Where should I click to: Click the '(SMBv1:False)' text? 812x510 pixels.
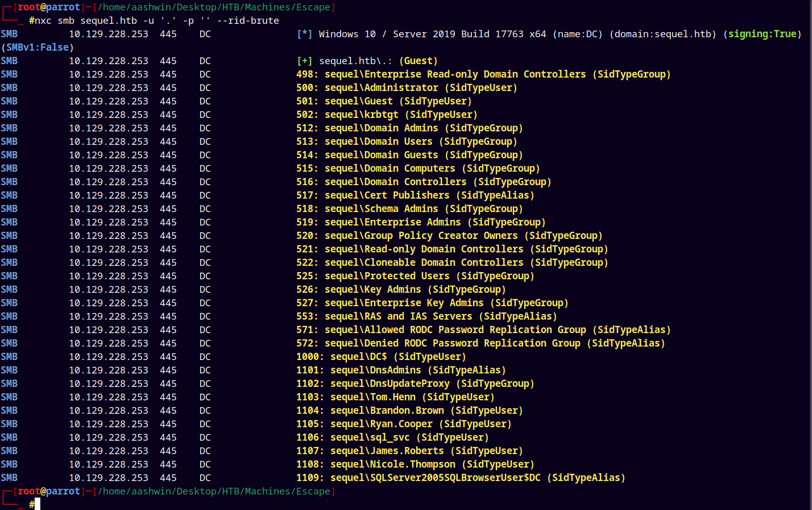tap(37, 48)
